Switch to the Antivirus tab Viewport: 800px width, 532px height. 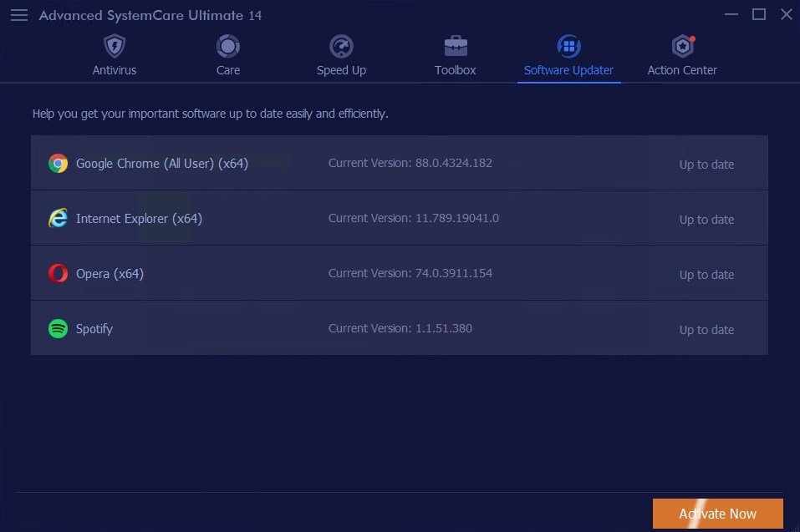[115, 70]
